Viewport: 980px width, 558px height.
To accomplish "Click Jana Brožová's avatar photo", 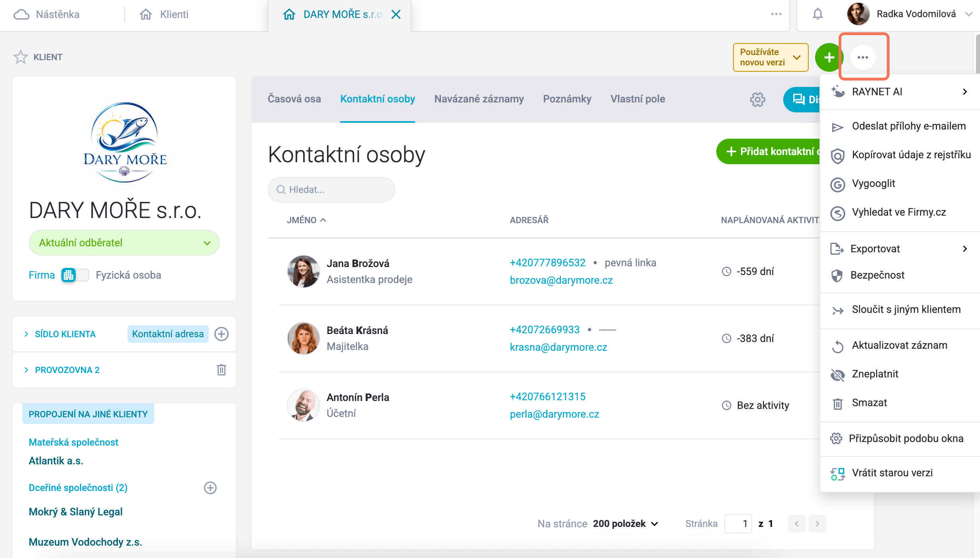I will pyautogui.click(x=303, y=271).
